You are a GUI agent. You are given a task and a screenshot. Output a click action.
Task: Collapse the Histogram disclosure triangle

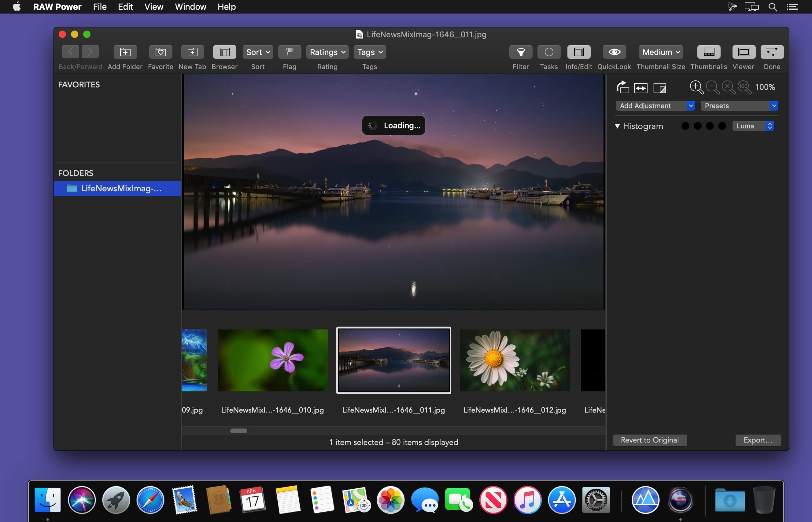(617, 126)
